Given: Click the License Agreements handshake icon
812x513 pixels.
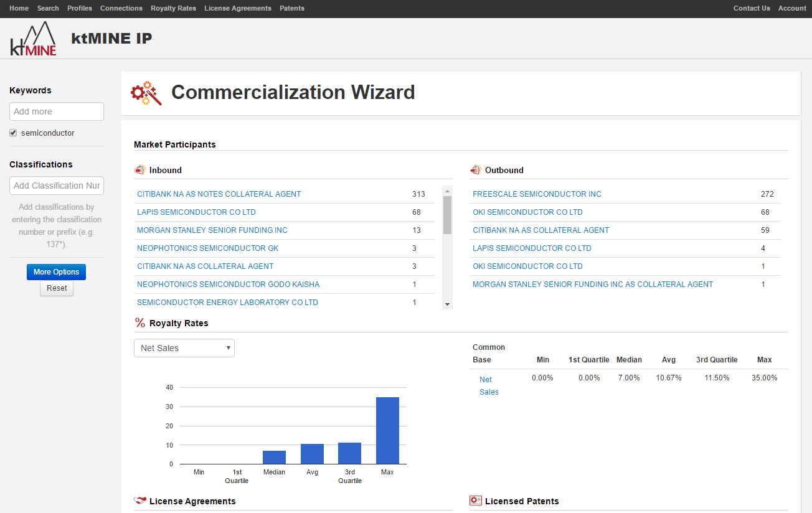Looking at the screenshot, I should click(140, 501).
